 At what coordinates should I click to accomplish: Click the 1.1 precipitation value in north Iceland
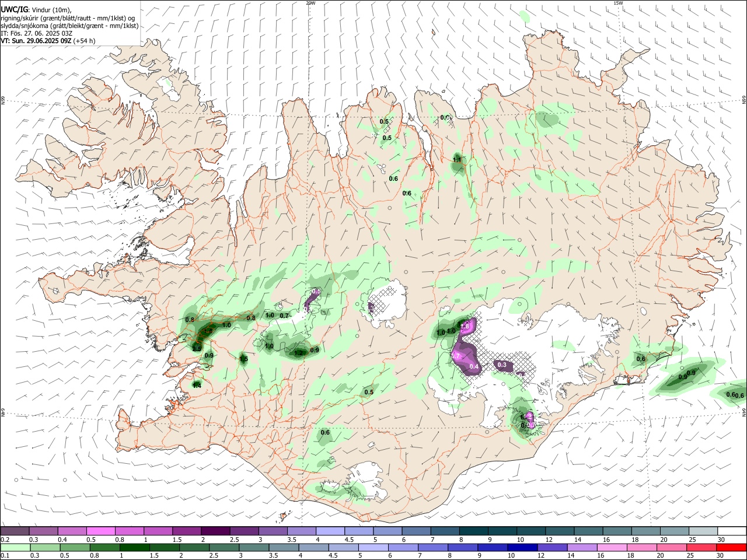457,159
